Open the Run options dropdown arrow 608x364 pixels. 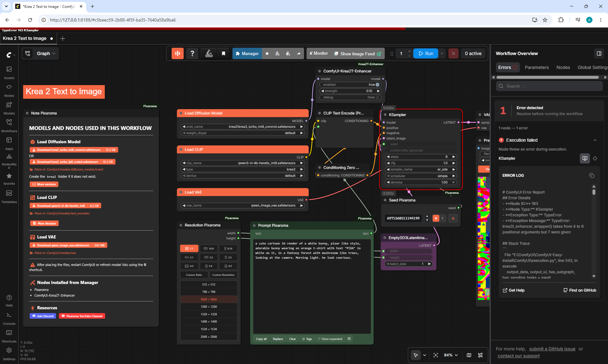click(442, 53)
